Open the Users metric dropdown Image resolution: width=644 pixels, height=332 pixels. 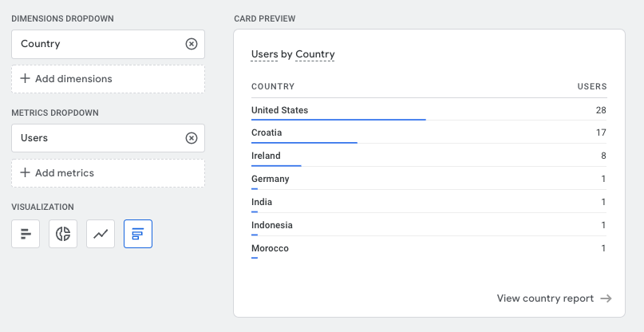pos(108,138)
